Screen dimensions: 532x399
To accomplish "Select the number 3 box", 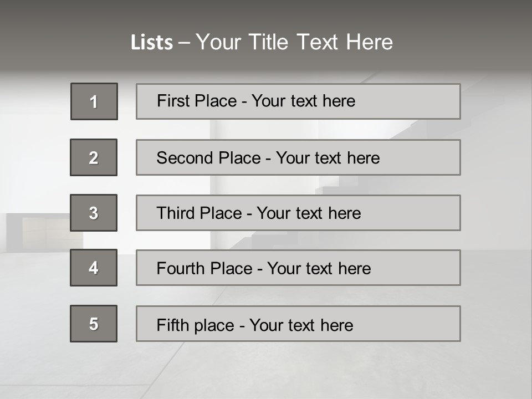I will (94, 213).
